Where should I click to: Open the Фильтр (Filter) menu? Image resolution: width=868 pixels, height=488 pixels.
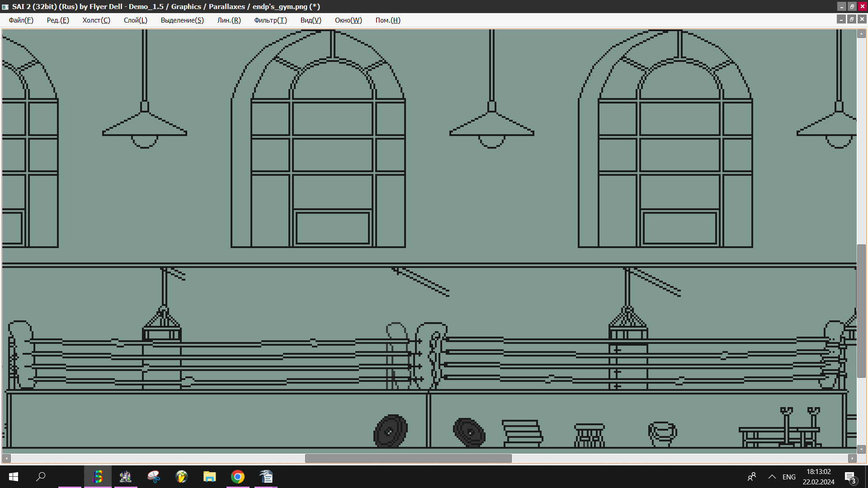(270, 20)
